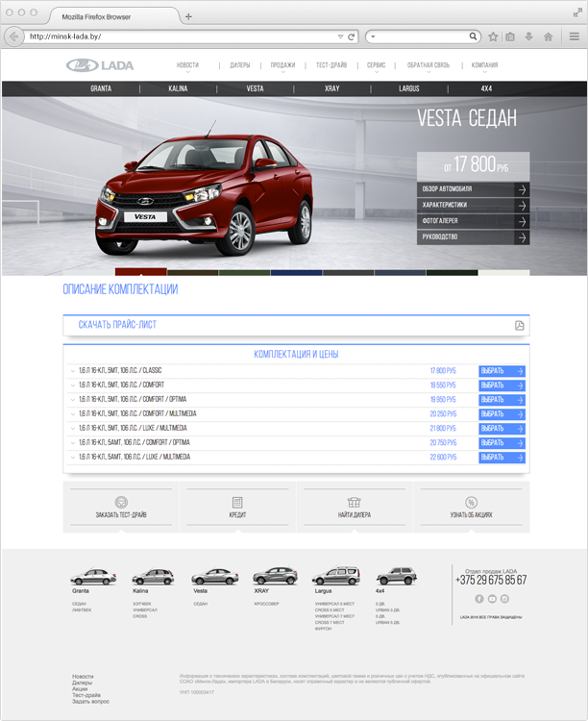
Task: Open the Facebook icon in the footer
Action: point(479,599)
